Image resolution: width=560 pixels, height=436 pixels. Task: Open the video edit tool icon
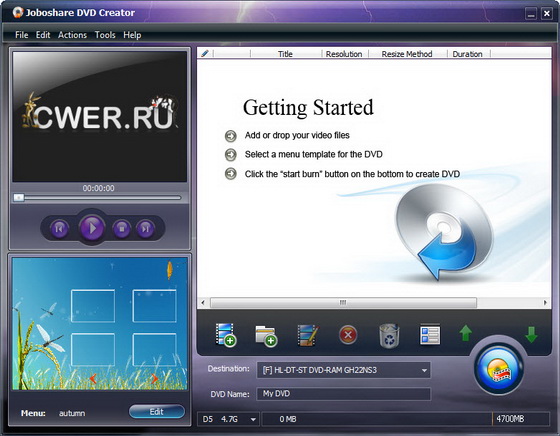(x=308, y=335)
